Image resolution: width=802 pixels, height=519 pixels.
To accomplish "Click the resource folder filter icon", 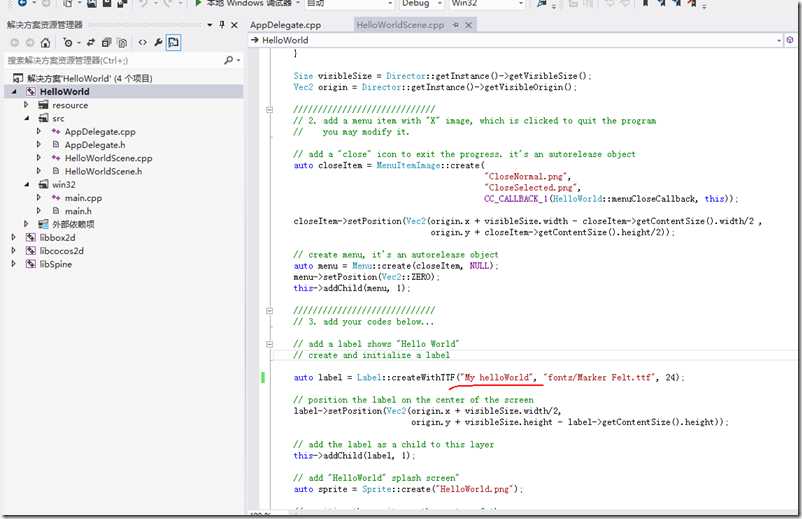I will (x=43, y=105).
